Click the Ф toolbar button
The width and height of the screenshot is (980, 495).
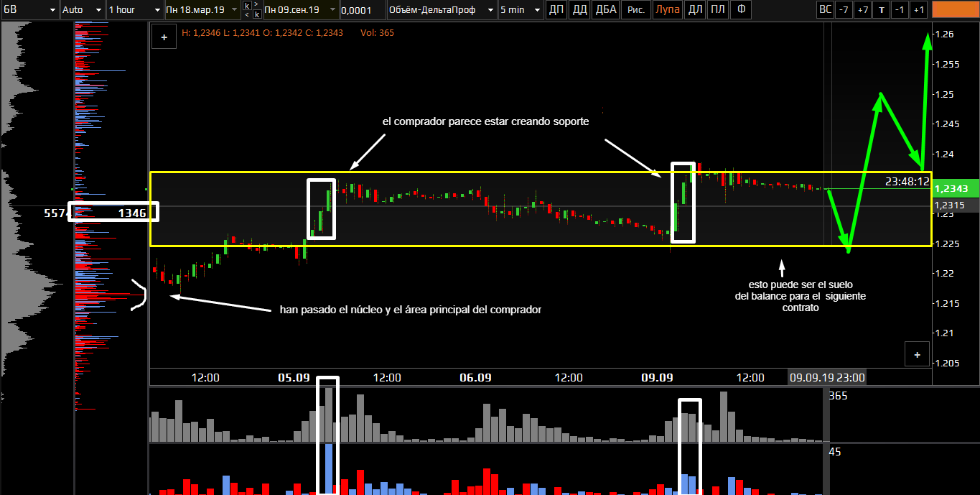tap(741, 10)
